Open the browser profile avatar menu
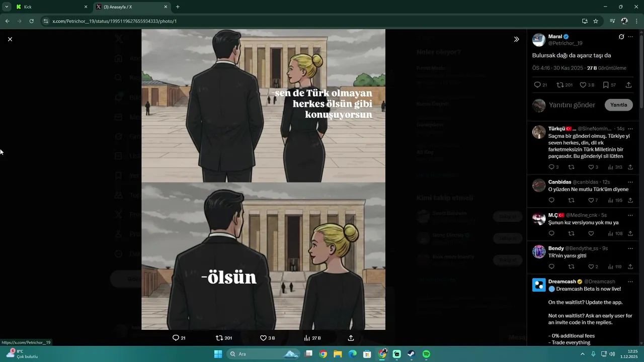Screen dimensions: 644x362 pos(624,21)
